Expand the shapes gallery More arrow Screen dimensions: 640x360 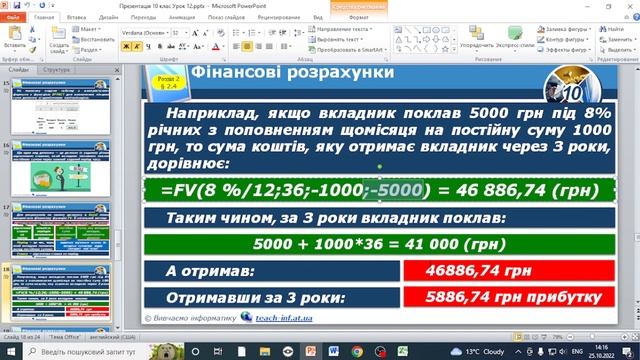click(x=454, y=49)
